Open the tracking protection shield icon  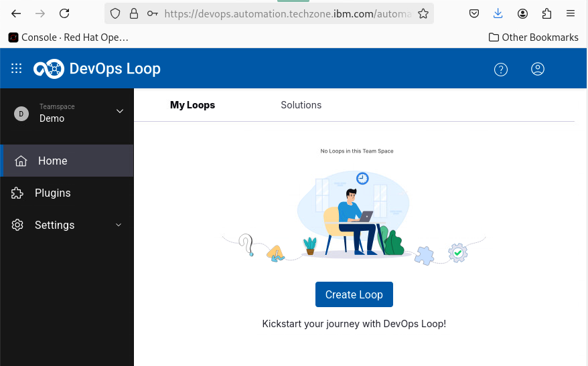point(115,14)
